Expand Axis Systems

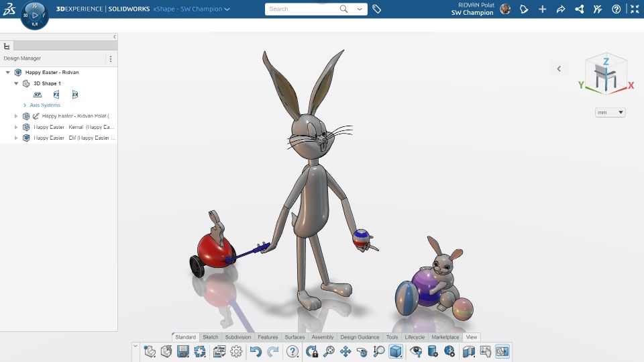25,105
